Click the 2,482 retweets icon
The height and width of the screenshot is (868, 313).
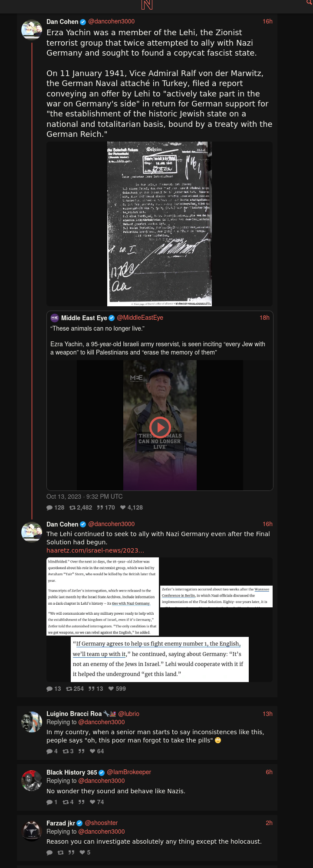[72, 507]
